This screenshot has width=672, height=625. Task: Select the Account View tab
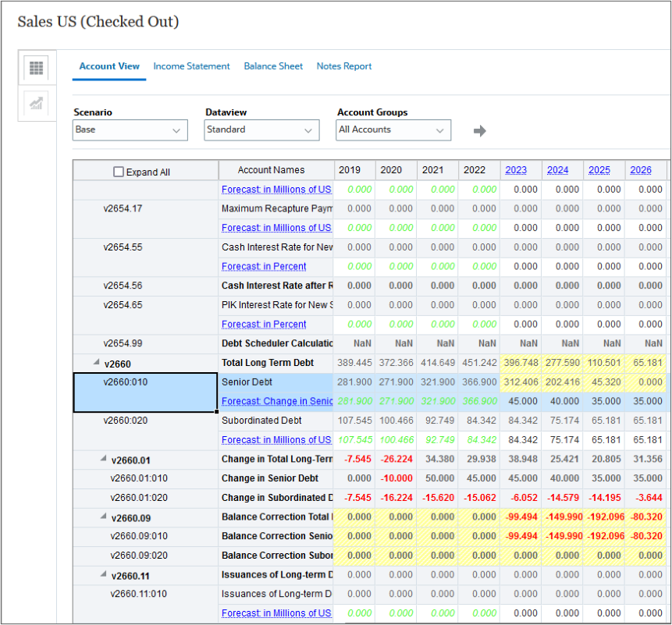pyautogui.click(x=108, y=66)
